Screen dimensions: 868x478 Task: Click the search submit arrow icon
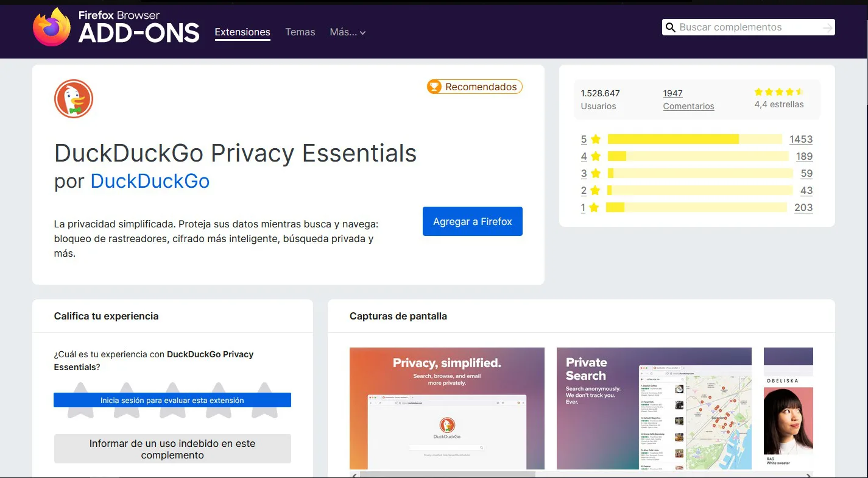(x=827, y=27)
